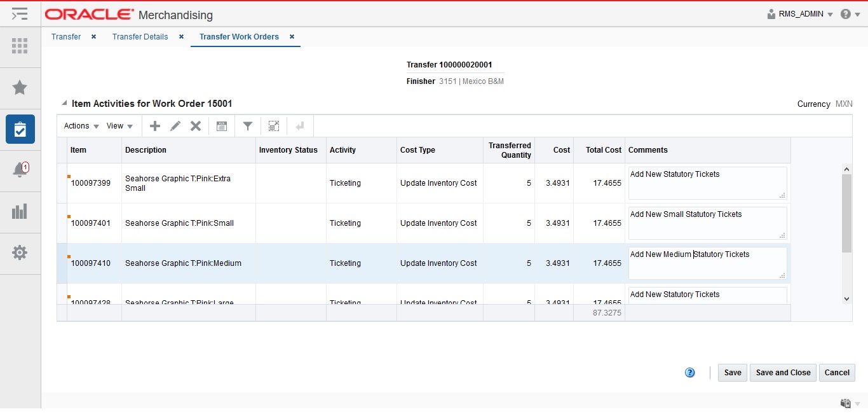The height and width of the screenshot is (416, 868).
Task: Add a new item activity row
Action: 154,125
